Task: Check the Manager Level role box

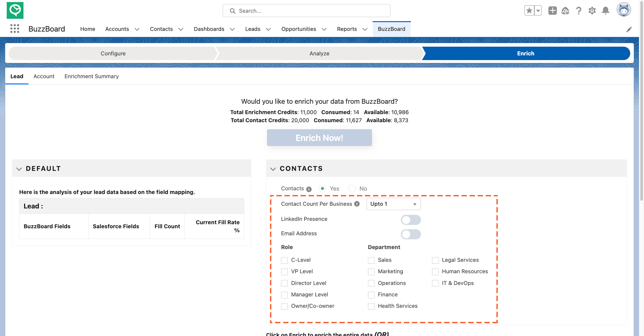Action: coord(284,295)
